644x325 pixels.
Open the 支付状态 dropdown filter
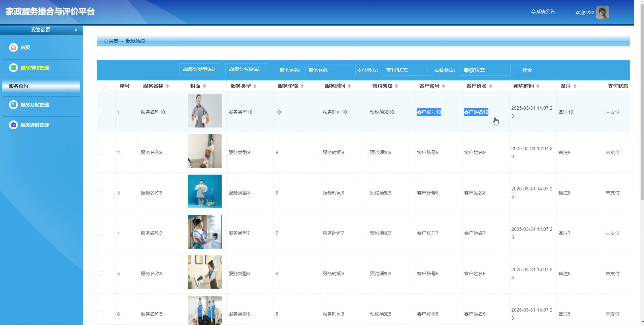(x=408, y=70)
